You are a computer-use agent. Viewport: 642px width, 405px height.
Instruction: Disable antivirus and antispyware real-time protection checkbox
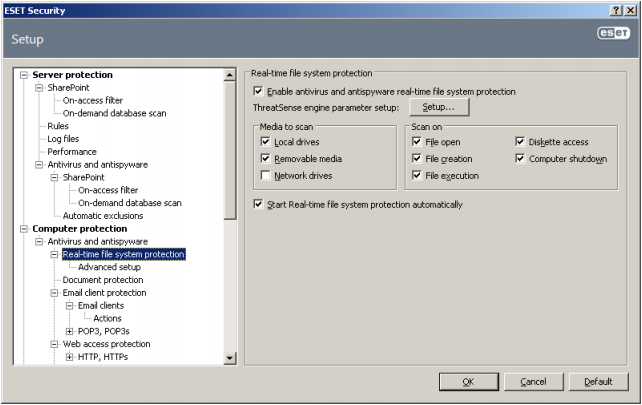[258, 91]
